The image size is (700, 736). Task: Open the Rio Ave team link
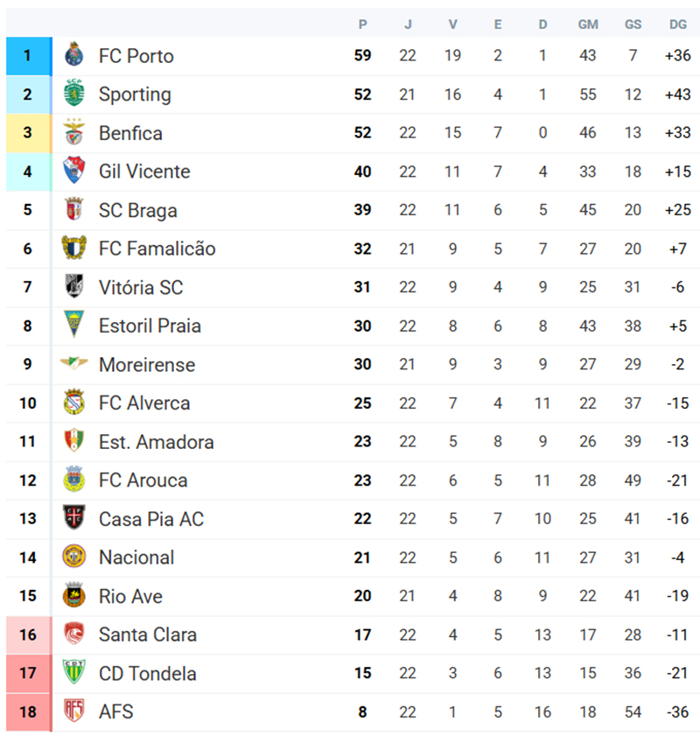(x=131, y=596)
